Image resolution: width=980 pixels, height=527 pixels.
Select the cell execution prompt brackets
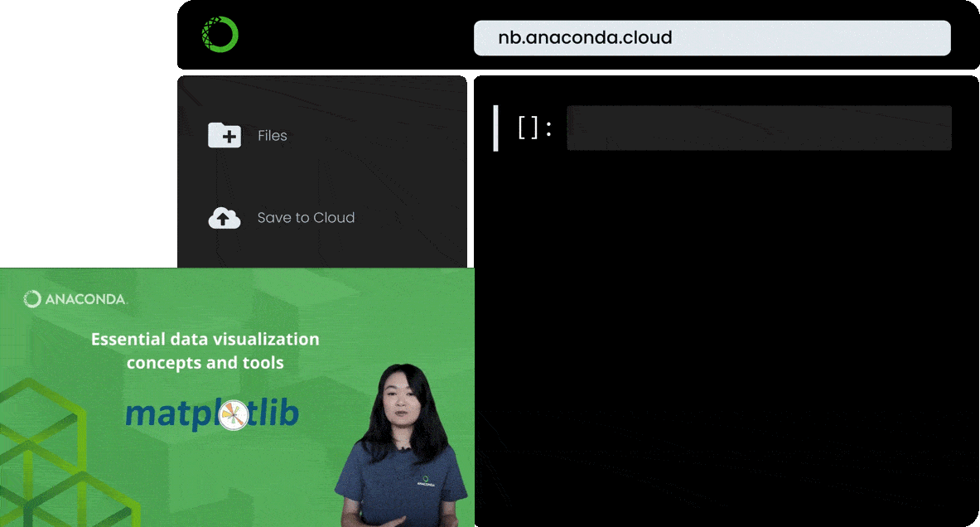coord(535,128)
